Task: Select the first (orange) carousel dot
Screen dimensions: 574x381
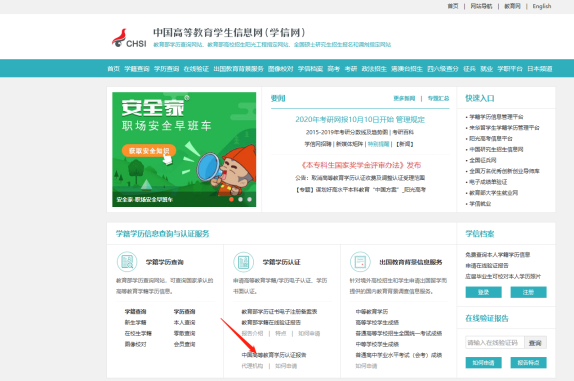Action: (231, 199)
